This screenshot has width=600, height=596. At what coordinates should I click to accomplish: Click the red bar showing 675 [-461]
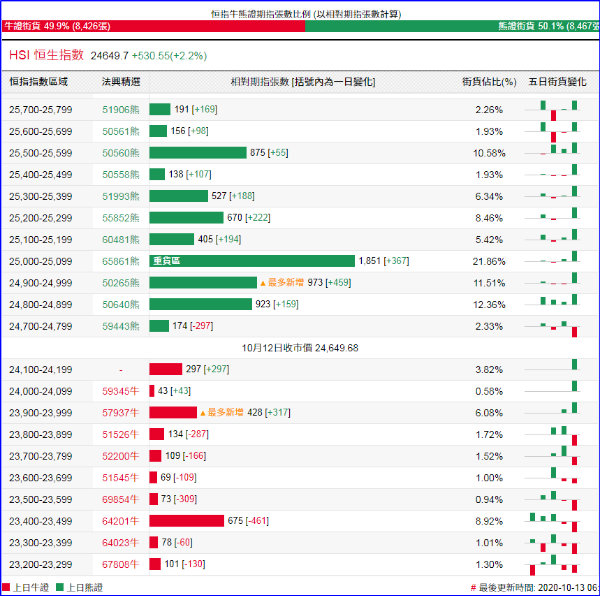coord(186,521)
